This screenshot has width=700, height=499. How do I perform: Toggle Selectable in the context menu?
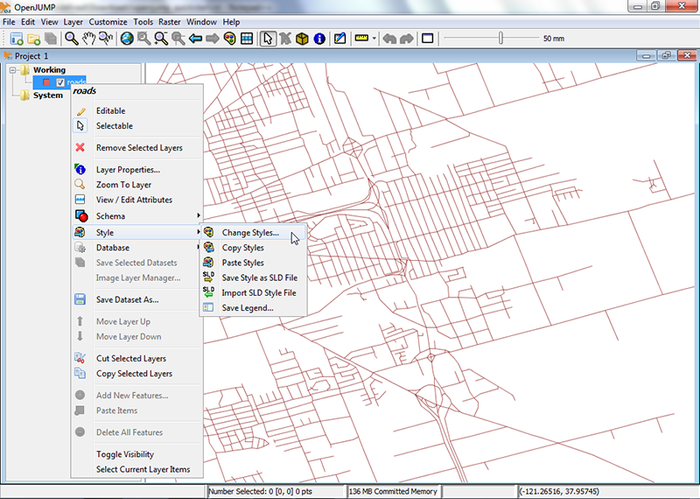click(137, 126)
